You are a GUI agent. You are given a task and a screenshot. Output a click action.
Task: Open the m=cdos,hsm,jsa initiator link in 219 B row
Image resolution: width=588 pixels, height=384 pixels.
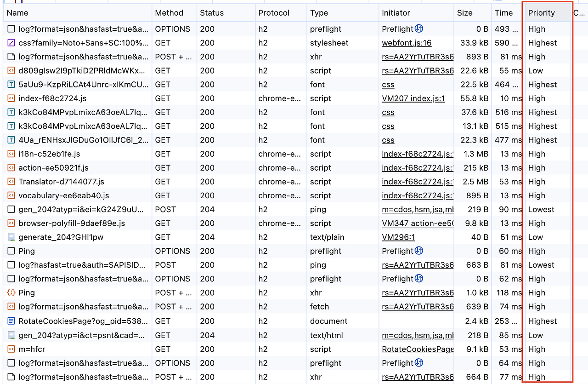418,209
